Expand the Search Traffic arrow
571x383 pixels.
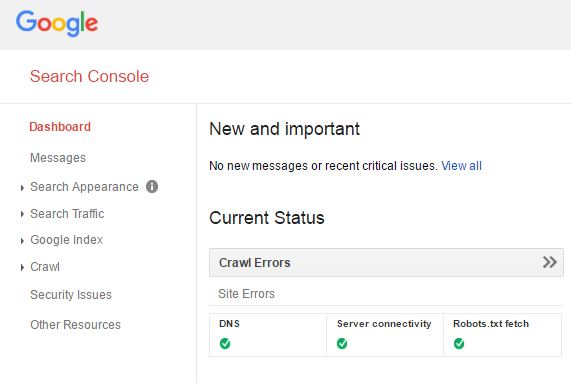(22, 214)
